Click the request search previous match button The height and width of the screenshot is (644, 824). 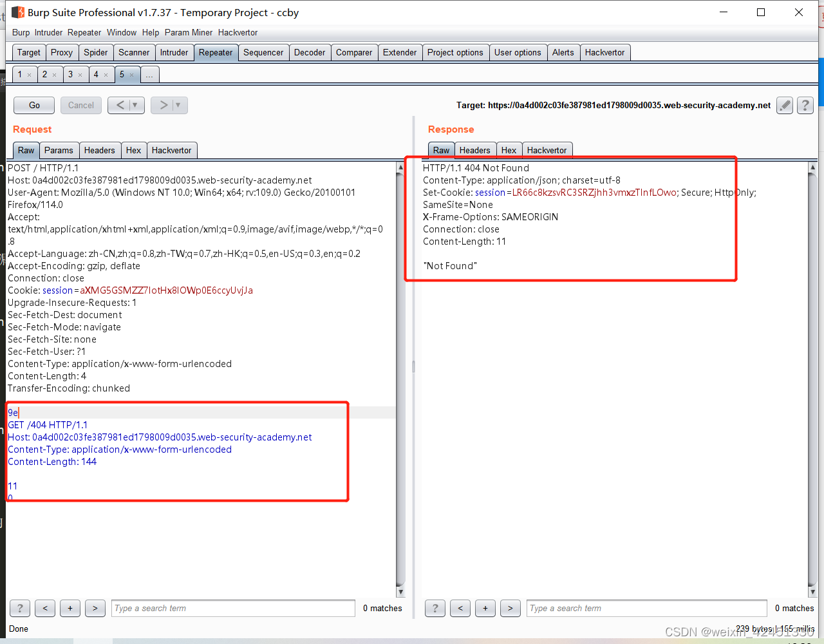click(45, 608)
